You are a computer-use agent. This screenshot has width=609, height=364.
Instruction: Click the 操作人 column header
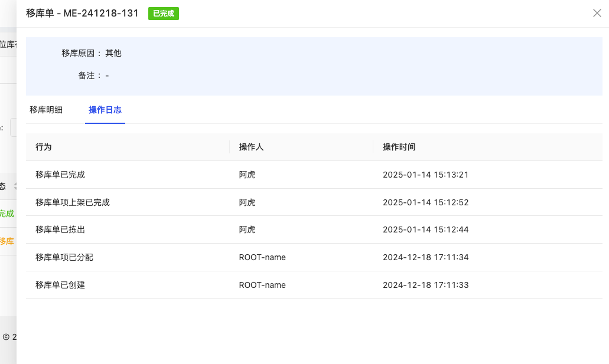[x=251, y=147]
